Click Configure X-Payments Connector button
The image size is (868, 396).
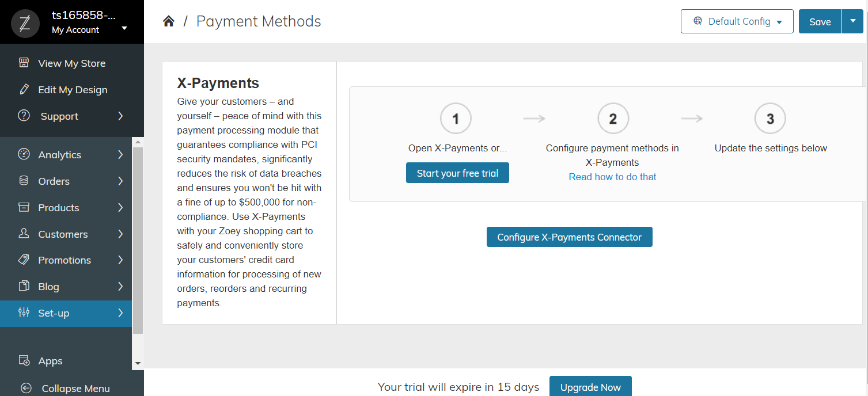tap(569, 237)
